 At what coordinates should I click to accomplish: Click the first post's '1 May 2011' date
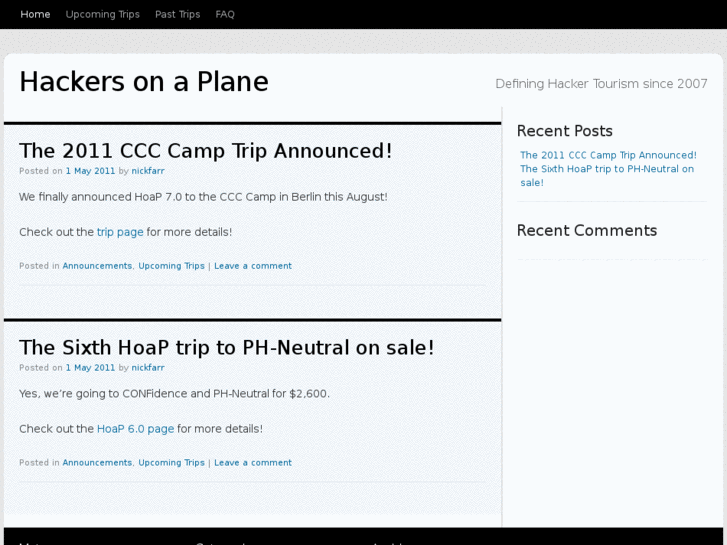point(90,171)
